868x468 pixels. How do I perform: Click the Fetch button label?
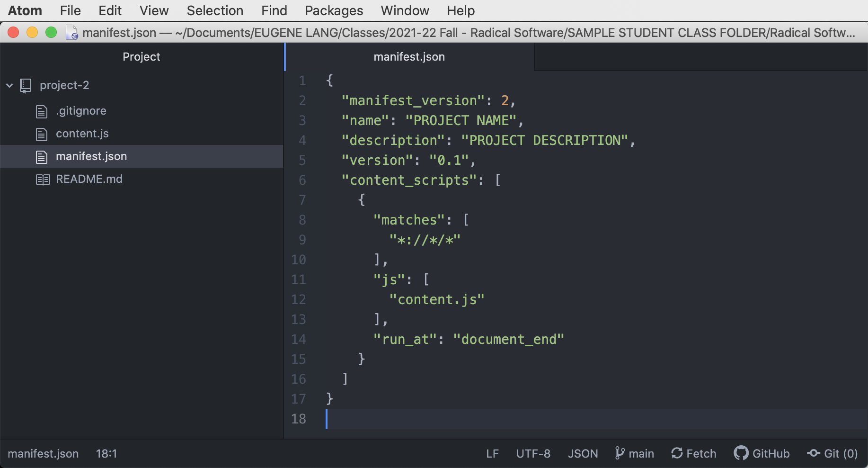701,453
